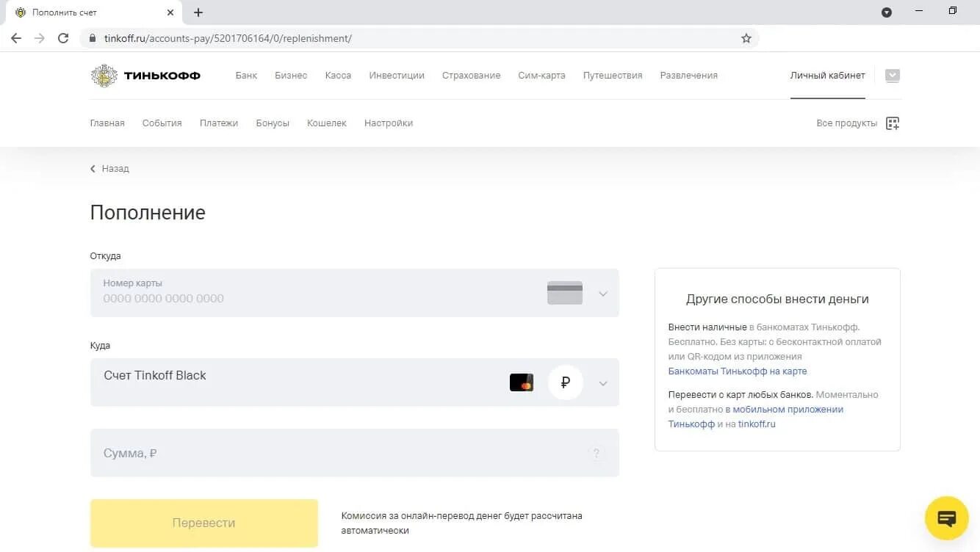Viewport: 980px width, 552px height.
Task: Click the 'Другие способы внести деньги' heading
Action: click(x=777, y=299)
